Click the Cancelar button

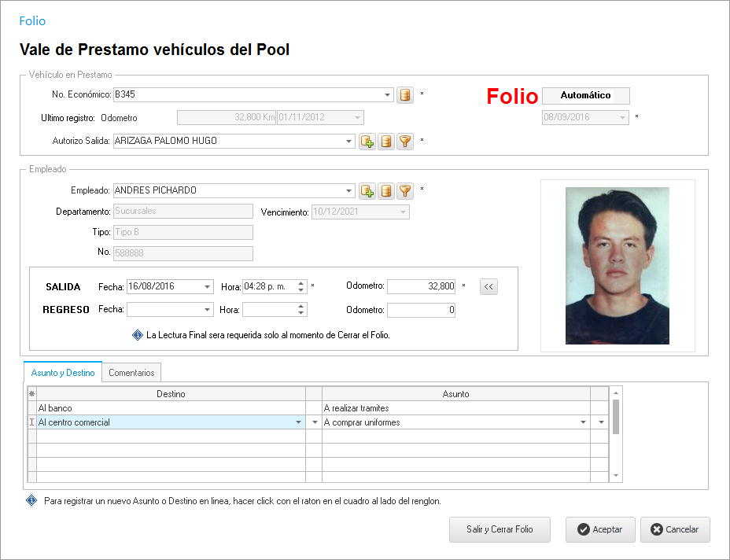coord(675,529)
